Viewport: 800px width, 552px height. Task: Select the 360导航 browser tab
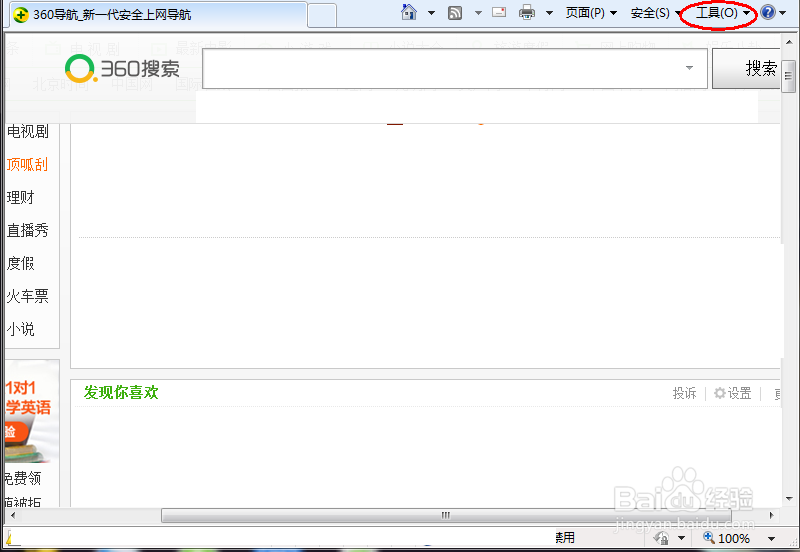(x=159, y=14)
